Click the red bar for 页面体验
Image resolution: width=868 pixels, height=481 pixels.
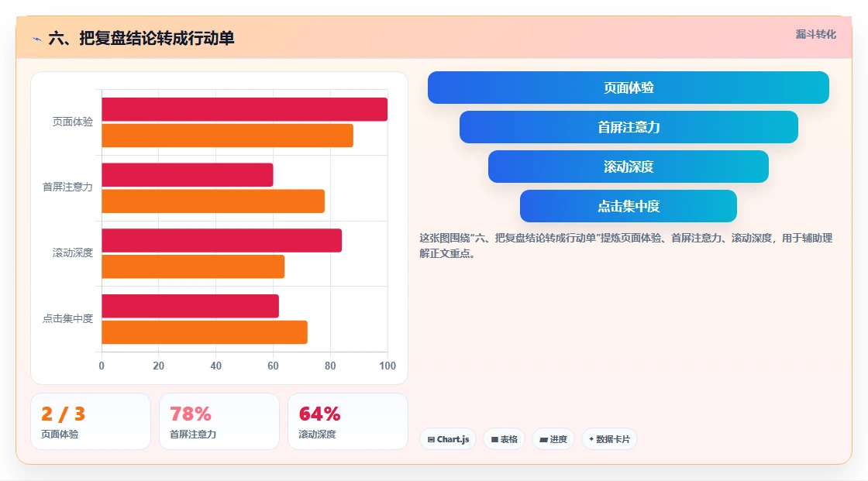(x=245, y=109)
